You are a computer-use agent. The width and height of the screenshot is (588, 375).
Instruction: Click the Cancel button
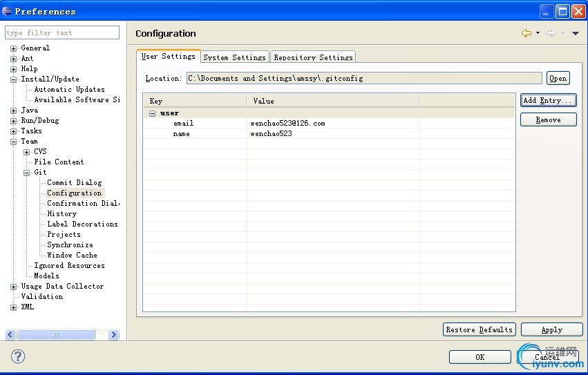(x=547, y=357)
